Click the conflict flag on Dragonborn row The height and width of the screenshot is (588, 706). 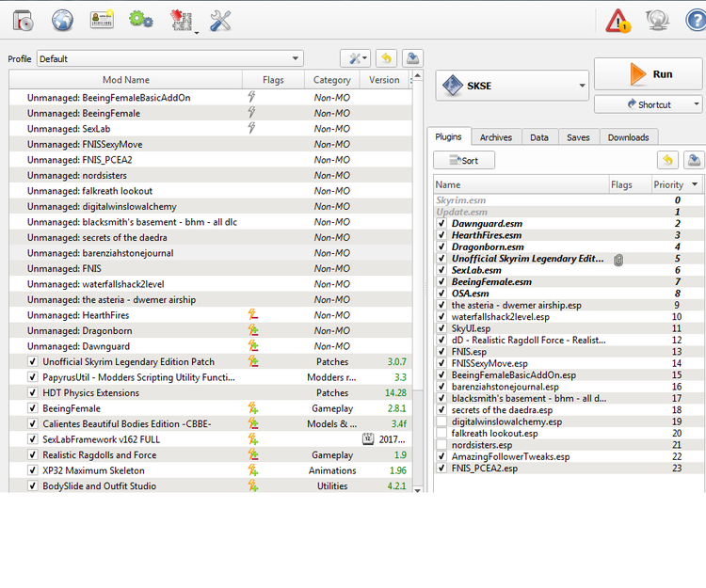[253, 330]
